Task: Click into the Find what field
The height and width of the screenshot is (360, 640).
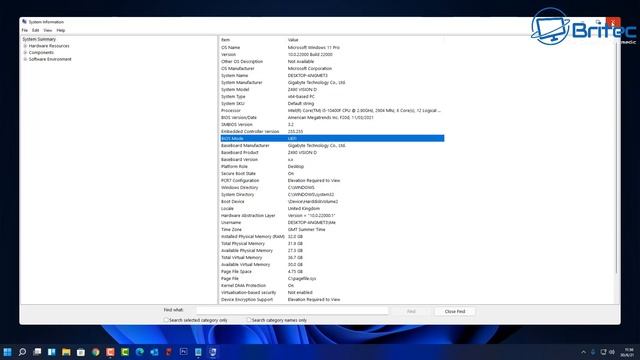Action: (x=292, y=311)
